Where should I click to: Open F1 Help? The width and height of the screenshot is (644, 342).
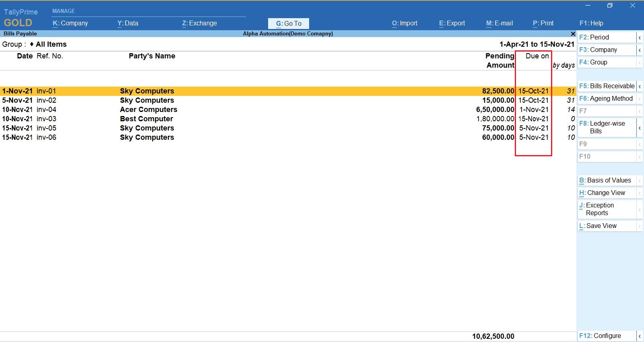tap(591, 23)
